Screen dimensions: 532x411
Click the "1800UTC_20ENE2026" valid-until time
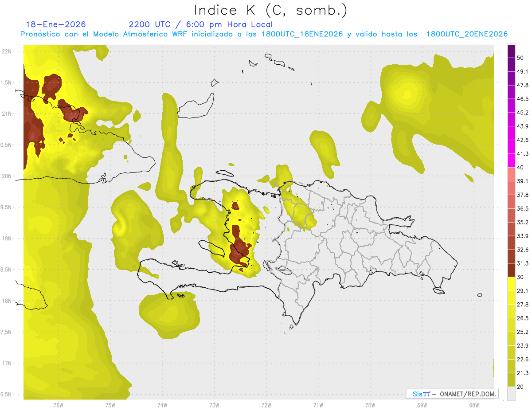click(x=467, y=34)
